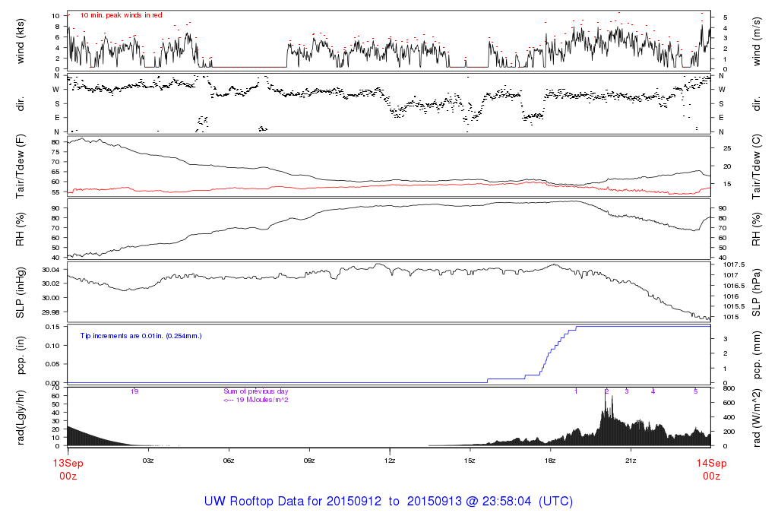Click the 'SLP (hPa)' axis label
Image resolution: width=778 pixels, height=532 pixels.
757,291
